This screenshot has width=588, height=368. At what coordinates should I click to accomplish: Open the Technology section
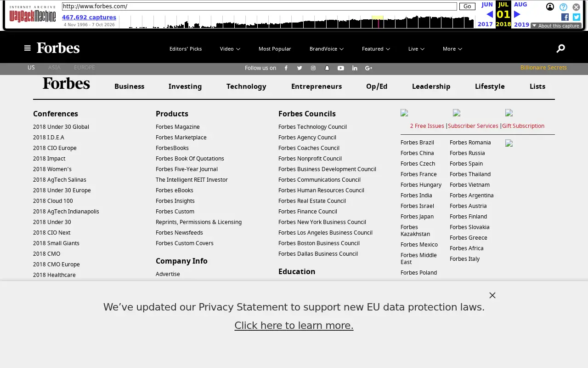[246, 86]
